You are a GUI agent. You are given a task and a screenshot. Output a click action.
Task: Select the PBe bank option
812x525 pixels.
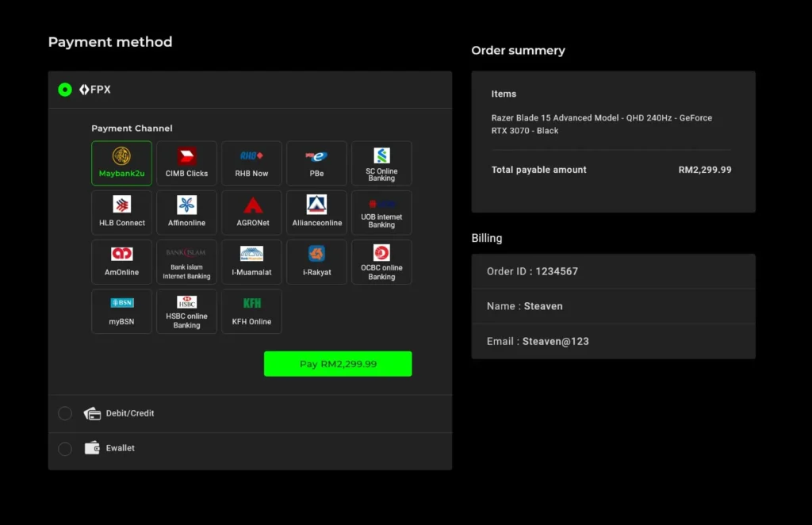pos(316,163)
